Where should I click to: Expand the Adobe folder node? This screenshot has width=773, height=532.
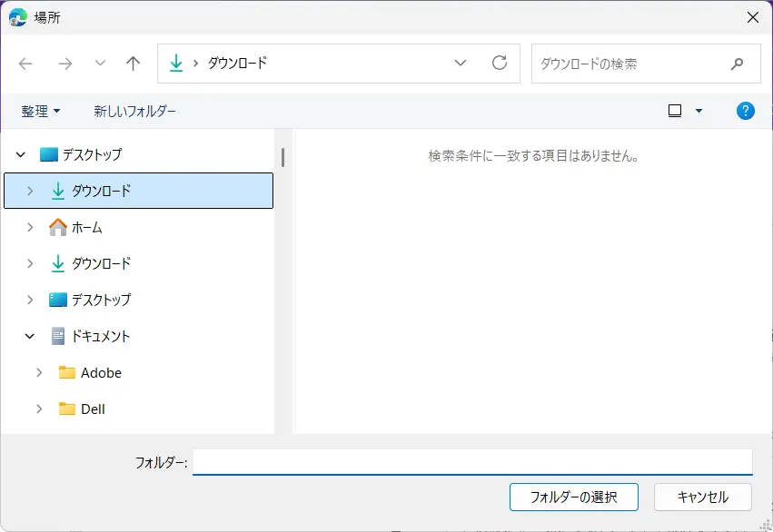pos(39,372)
